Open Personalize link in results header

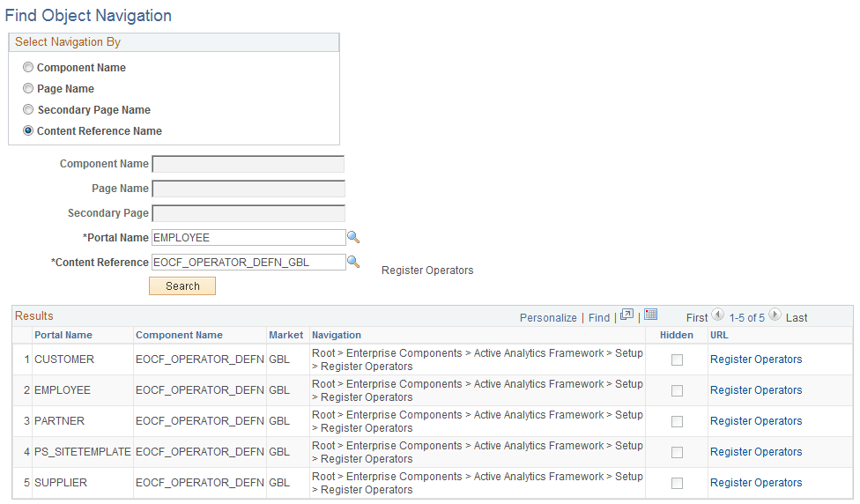click(548, 317)
